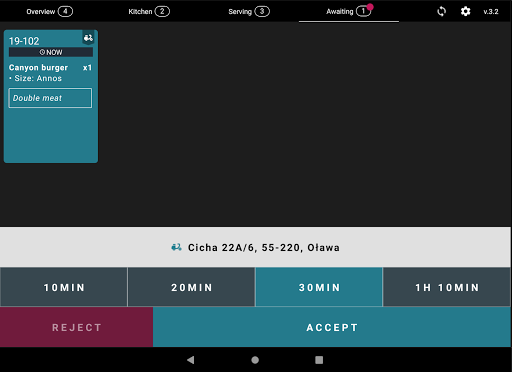The height and width of the screenshot is (372, 512).
Task: Accept the awaiting order
Action: pos(332,327)
